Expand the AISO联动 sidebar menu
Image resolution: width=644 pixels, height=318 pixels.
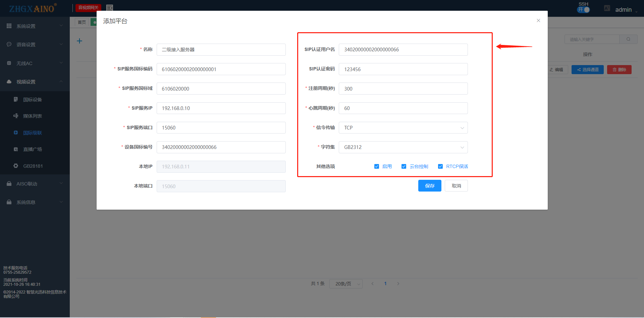[x=35, y=184]
